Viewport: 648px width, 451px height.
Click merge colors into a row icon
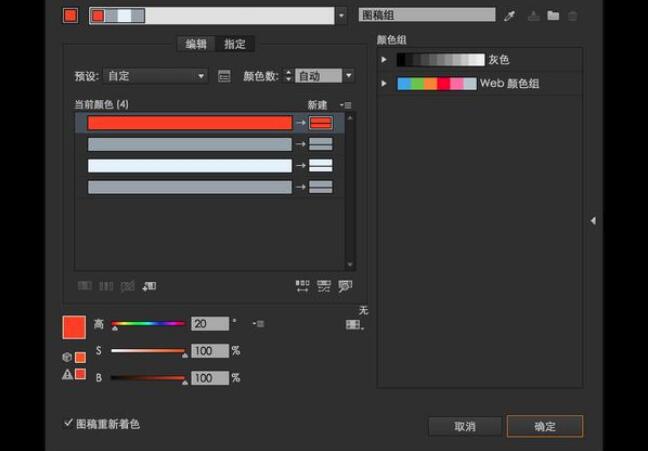click(85, 286)
